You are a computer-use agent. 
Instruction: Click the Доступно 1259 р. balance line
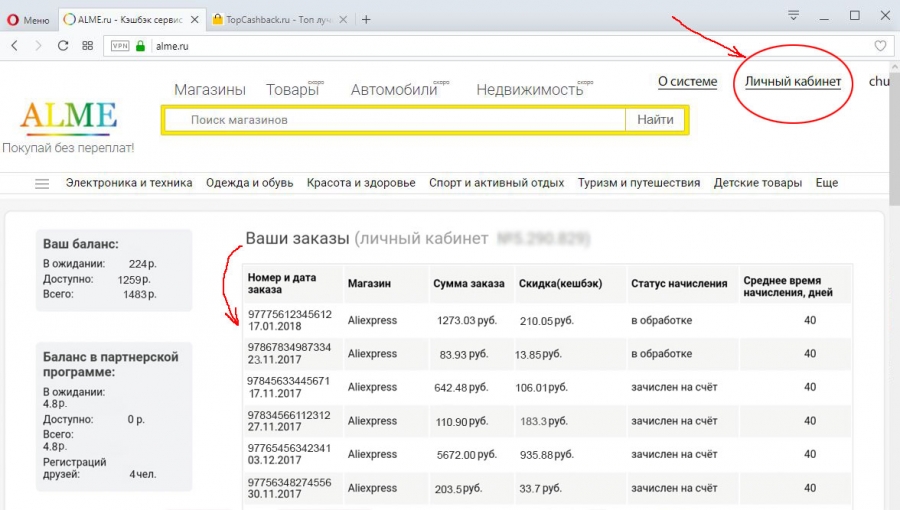pos(97,279)
